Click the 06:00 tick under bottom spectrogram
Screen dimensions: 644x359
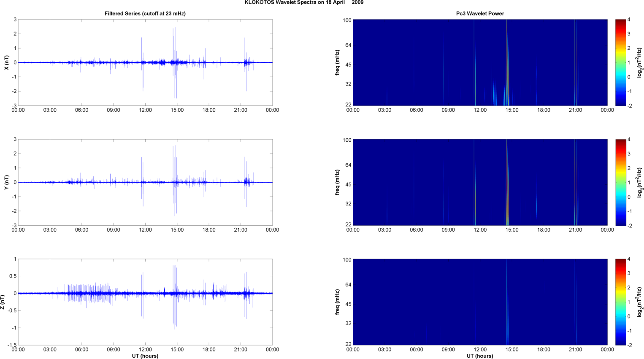tap(417, 349)
